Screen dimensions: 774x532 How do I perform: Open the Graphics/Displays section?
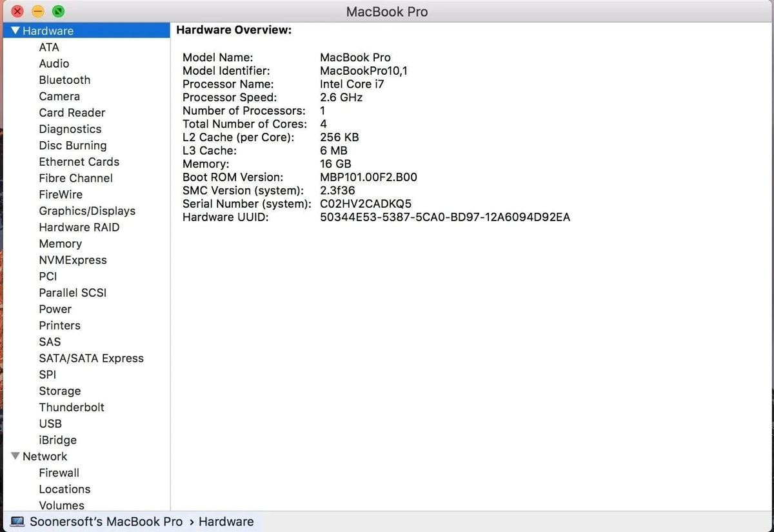pos(87,211)
